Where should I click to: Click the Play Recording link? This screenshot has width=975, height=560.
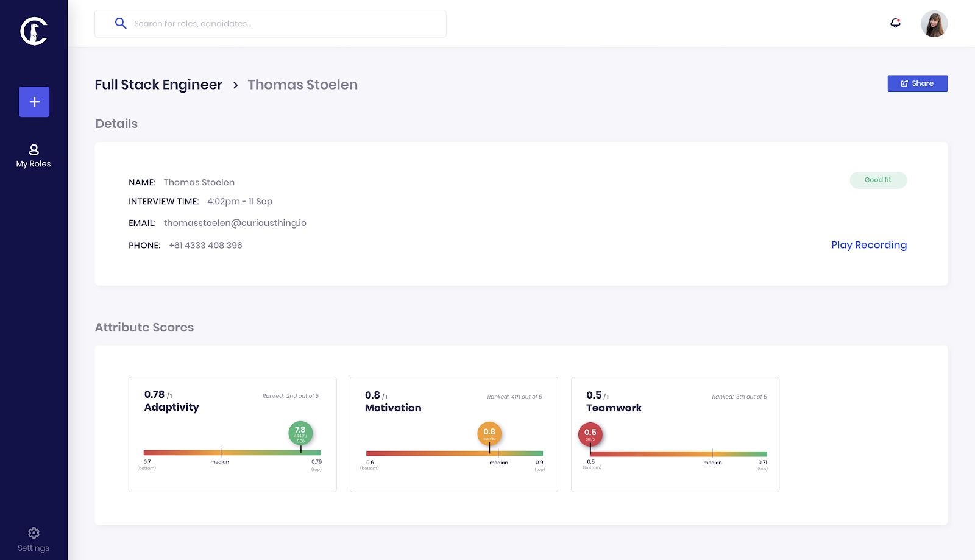click(x=869, y=245)
